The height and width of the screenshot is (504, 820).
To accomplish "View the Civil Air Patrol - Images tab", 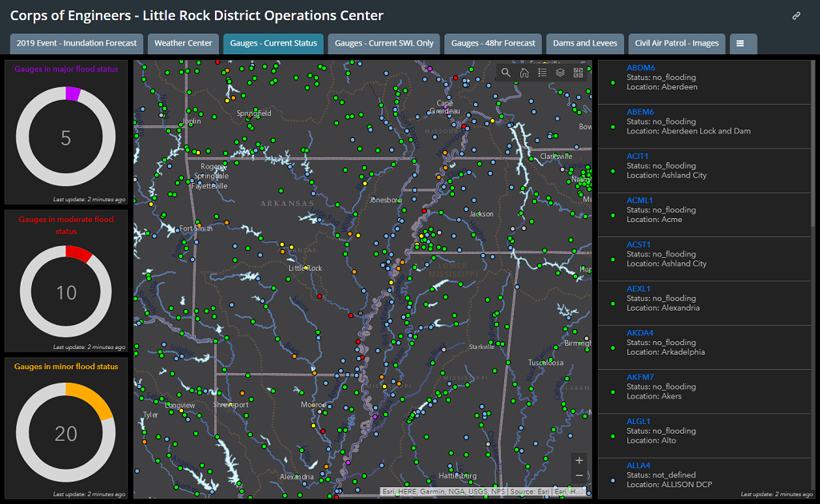I will click(x=676, y=43).
